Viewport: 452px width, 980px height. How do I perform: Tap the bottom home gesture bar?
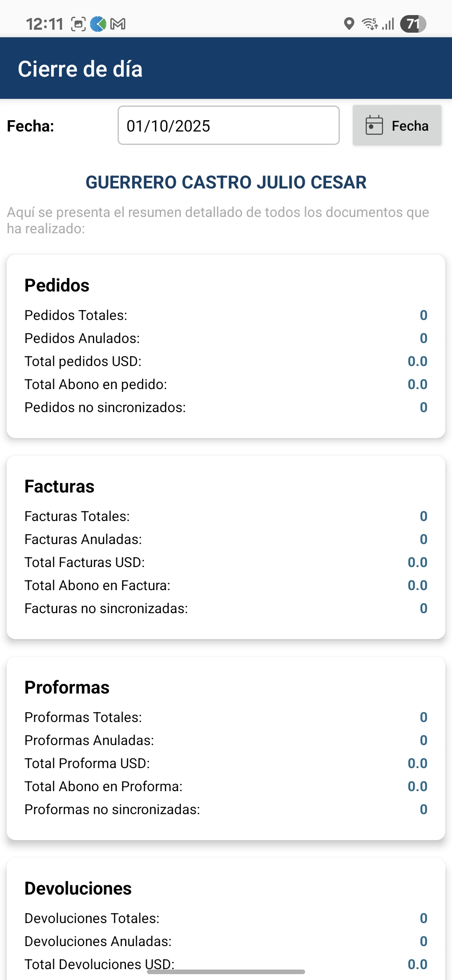pyautogui.click(x=226, y=972)
